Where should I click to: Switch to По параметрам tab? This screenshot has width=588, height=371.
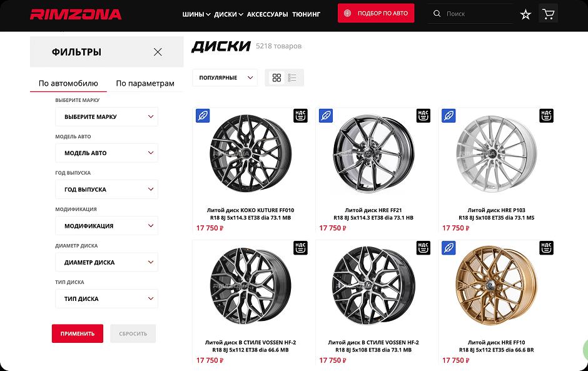pos(145,83)
